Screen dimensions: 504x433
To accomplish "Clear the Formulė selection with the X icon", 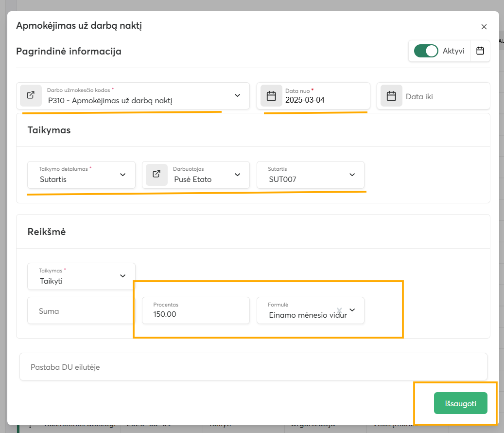I will [339, 310].
